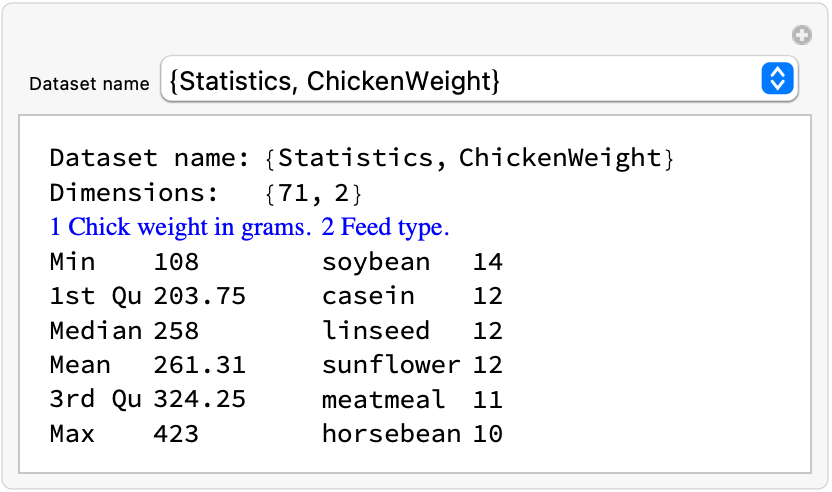This screenshot has width=832, height=492.
Task: Select the Max value 423
Action: [177, 434]
